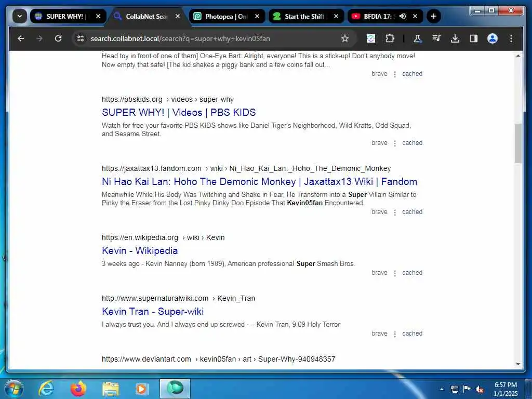Viewport: 532px width, 399px height.
Task: Close the BFDIA 17 tab
Action: tap(415, 16)
